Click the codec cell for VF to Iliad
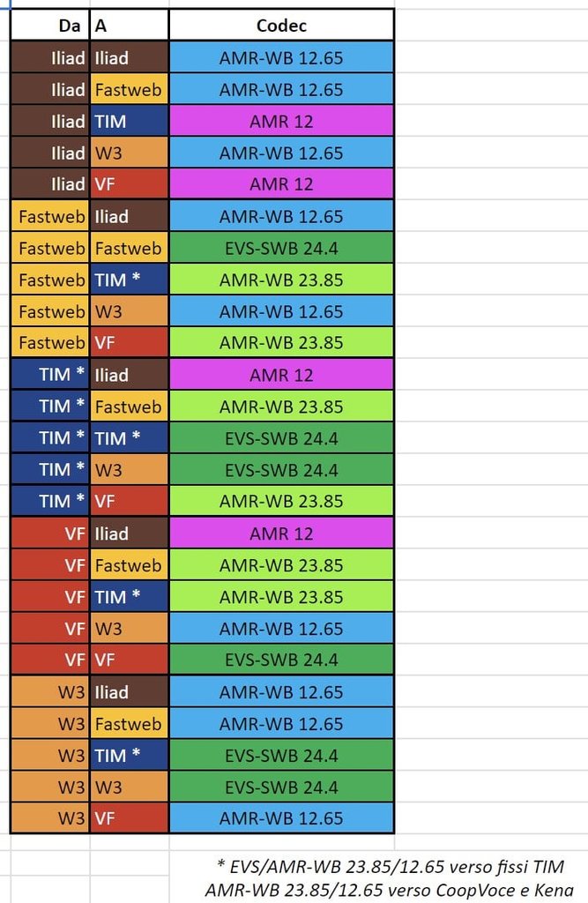This screenshot has height=903, width=588. tap(281, 534)
